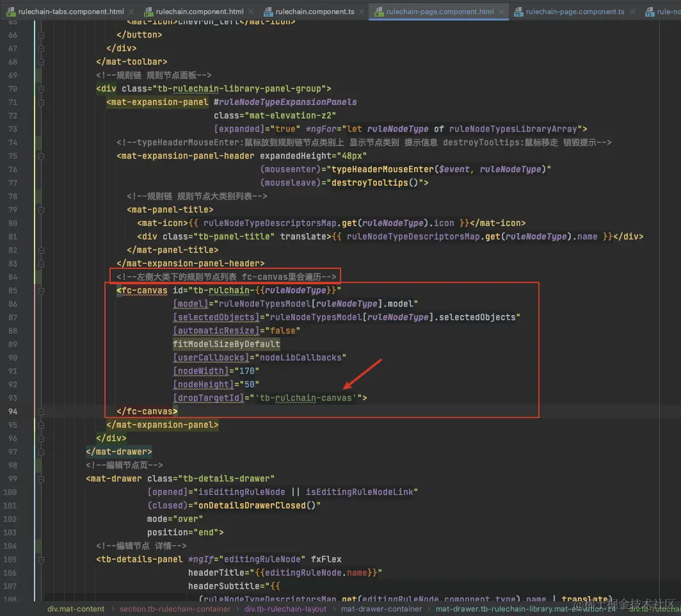Click HTML file icon on rulechain-tabs.component.html tab
The height and width of the screenshot is (616, 681).
coord(11,12)
